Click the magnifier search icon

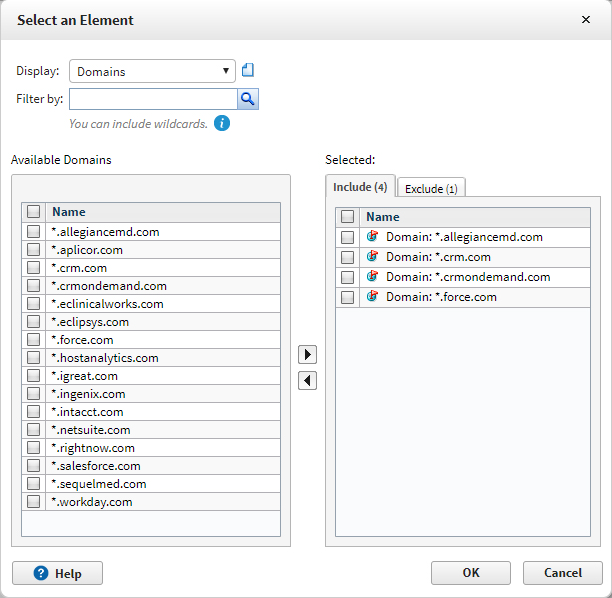[248, 99]
